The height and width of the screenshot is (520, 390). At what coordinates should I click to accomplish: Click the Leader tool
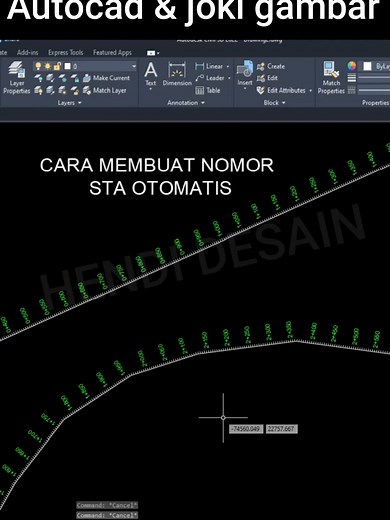click(x=210, y=78)
